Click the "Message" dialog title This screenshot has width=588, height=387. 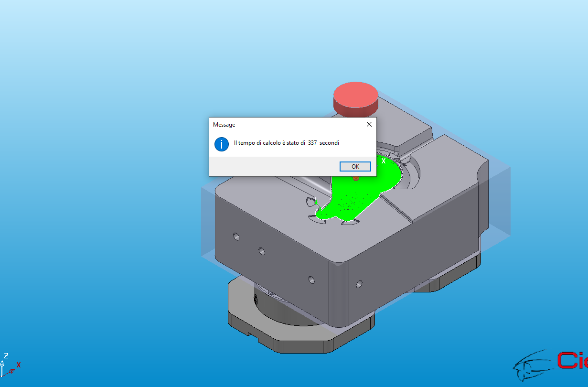[x=224, y=125]
